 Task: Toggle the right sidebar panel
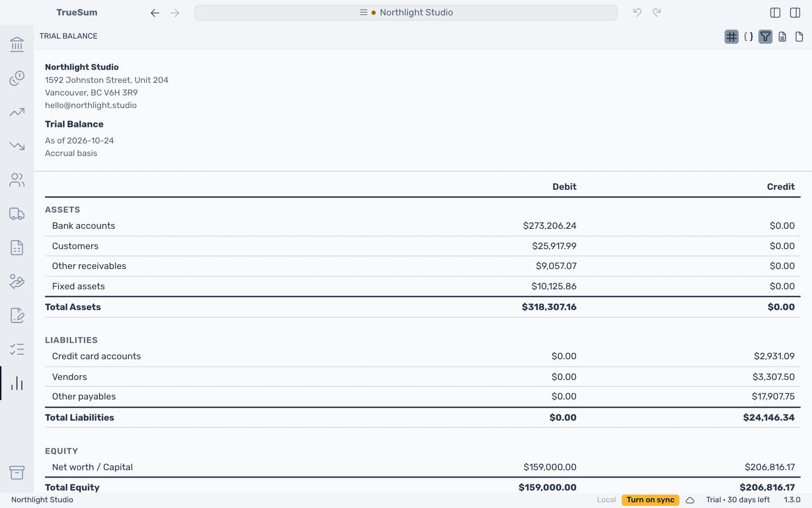tap(795, 13)
